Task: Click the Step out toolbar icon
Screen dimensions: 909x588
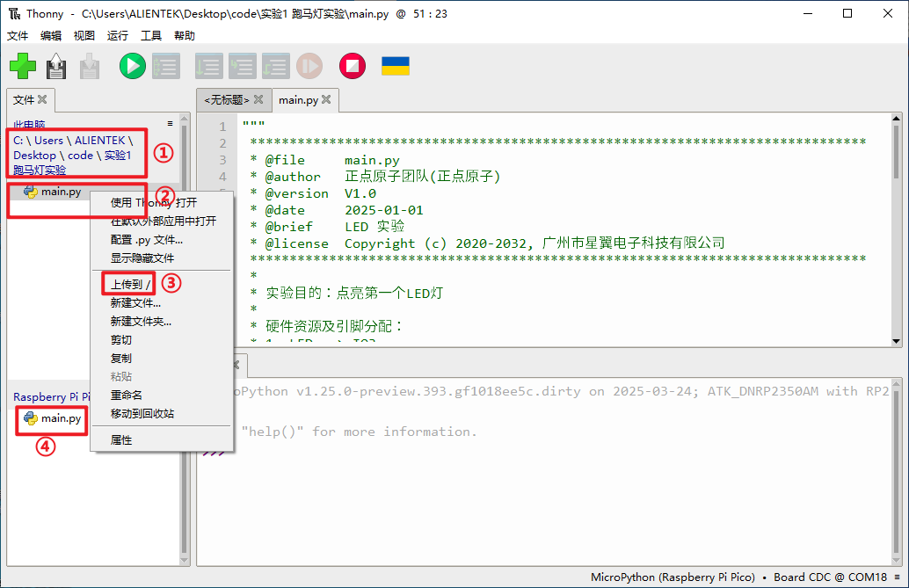Action: 275,66
